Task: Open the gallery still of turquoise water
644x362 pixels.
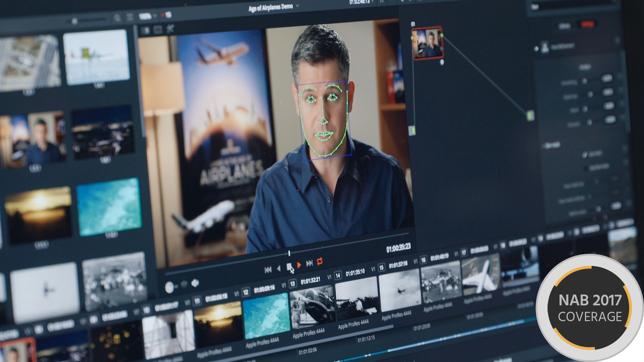Action: coord(109,207)
